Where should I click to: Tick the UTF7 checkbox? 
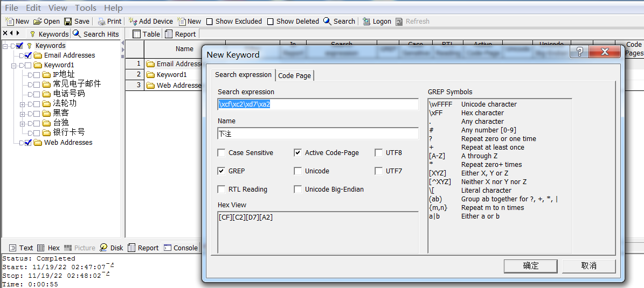tap(379, 171)
